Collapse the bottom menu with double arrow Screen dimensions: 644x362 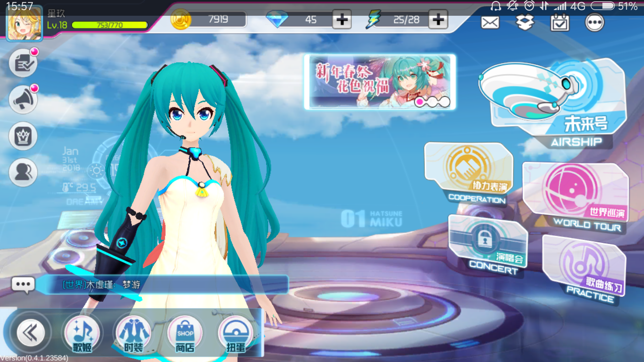[31, 333]
